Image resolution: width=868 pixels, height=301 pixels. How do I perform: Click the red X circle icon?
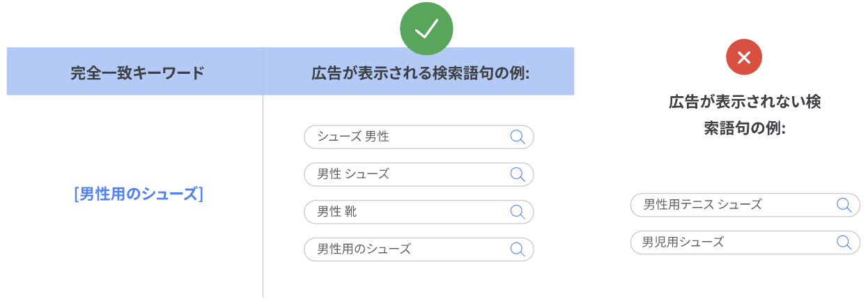[744, 57]
